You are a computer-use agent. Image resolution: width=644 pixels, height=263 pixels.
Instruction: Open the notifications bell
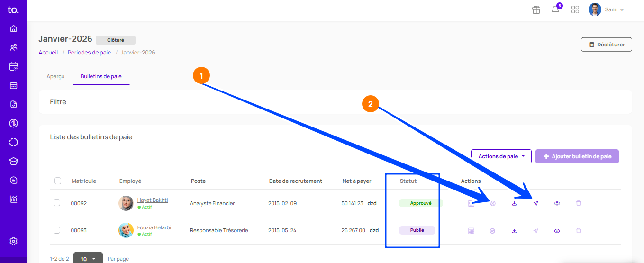coord(555,9)
